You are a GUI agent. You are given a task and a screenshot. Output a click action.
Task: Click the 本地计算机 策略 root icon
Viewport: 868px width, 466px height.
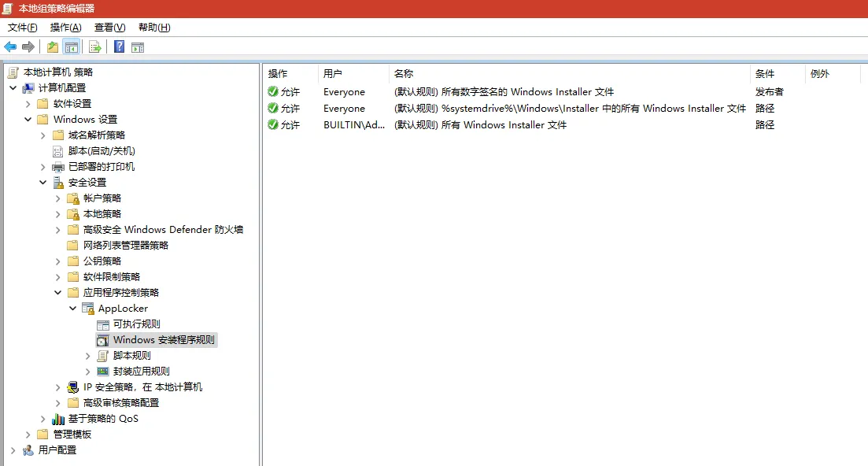click(13, 72)
